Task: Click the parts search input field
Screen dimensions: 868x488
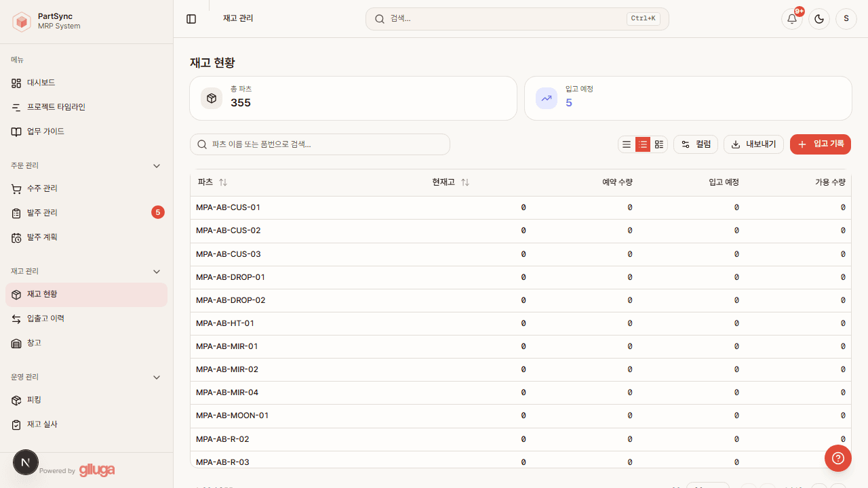Action: pyautogui.click(x=320, y=144)
